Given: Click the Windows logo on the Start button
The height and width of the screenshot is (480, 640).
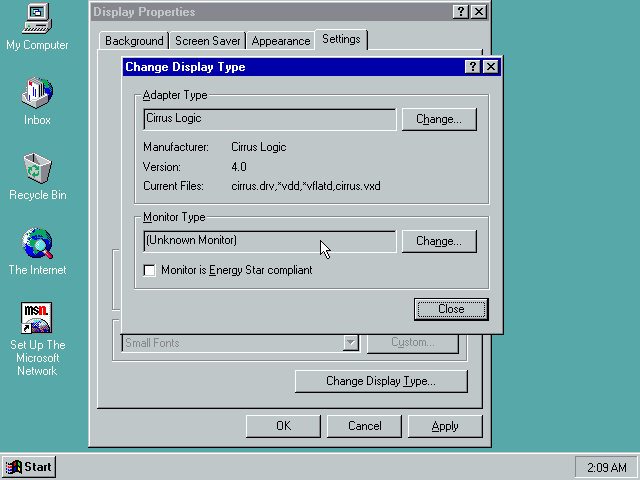Looking at the screenshot, I should (13, 467).
